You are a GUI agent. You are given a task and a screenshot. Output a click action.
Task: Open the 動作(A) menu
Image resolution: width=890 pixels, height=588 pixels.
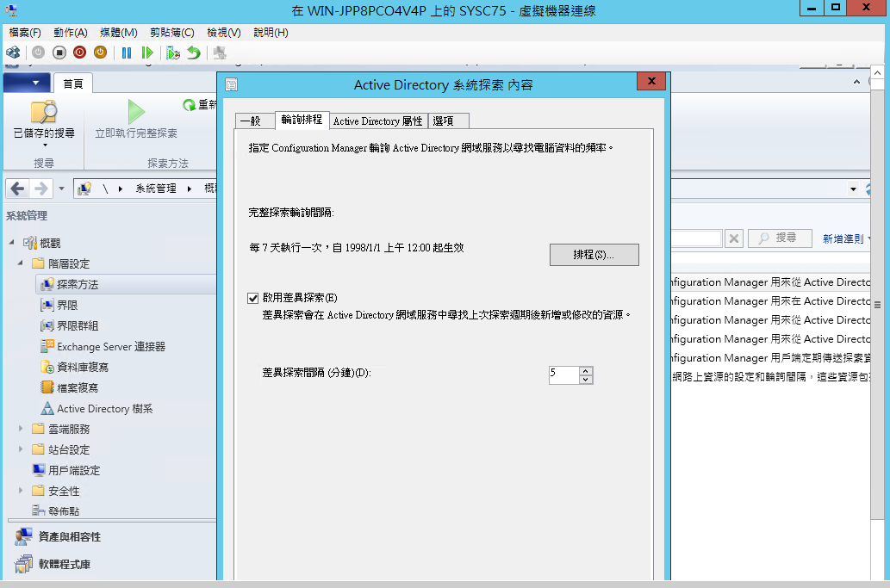point(71,33)
